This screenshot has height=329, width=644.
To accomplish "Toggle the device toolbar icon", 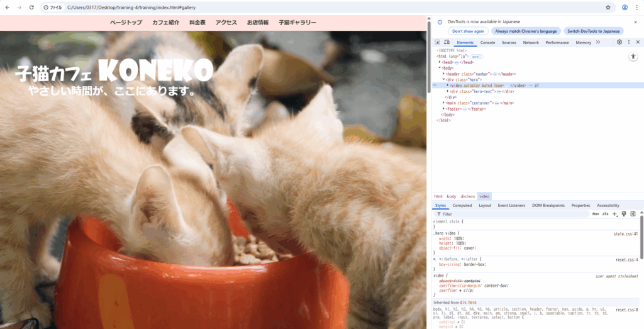I will [x=447, y=42].
